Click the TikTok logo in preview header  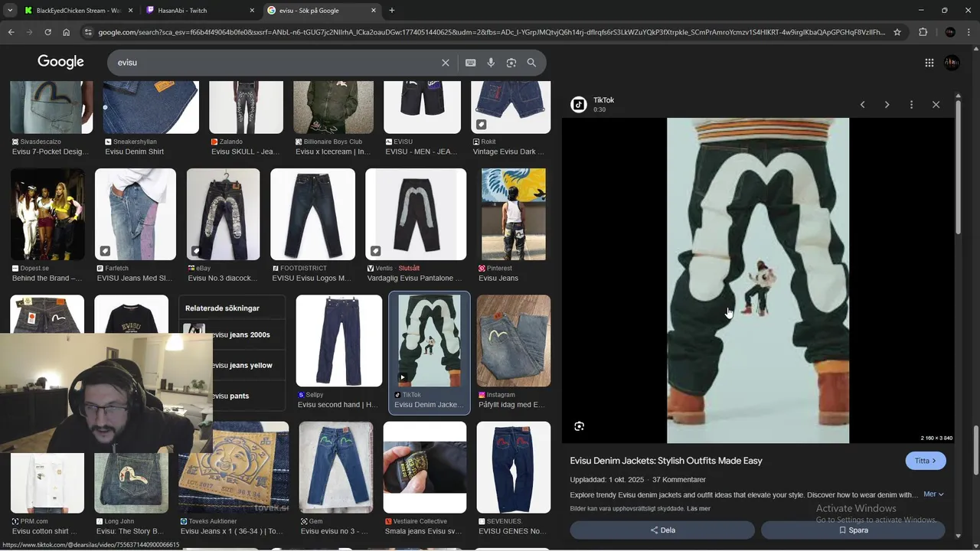coord(579,105)
